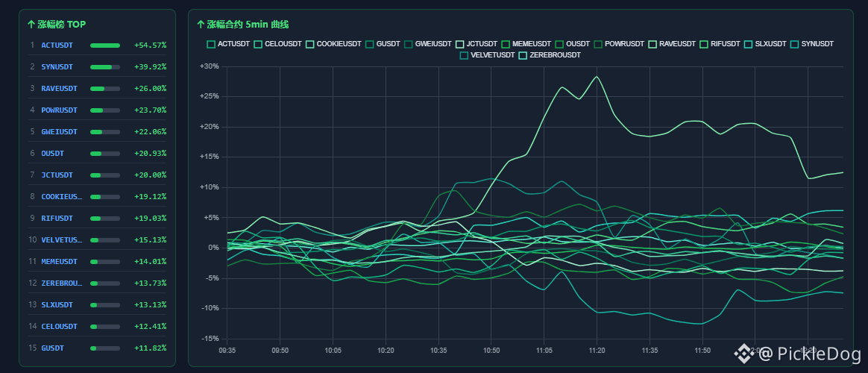Image resolution: width=868 pixels, height=373 pixels.
Task: Click the +39.92% value
Action: [x=150, y=67]
